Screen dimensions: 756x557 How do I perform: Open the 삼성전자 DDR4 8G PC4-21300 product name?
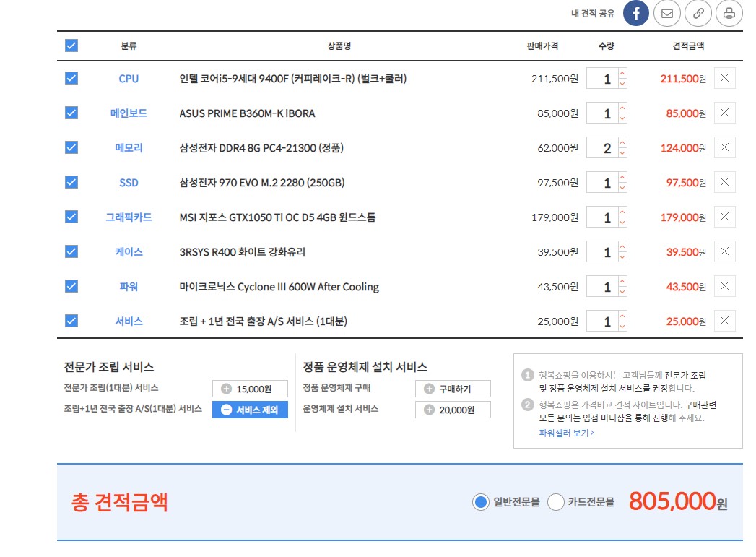[x=261, y=148]
